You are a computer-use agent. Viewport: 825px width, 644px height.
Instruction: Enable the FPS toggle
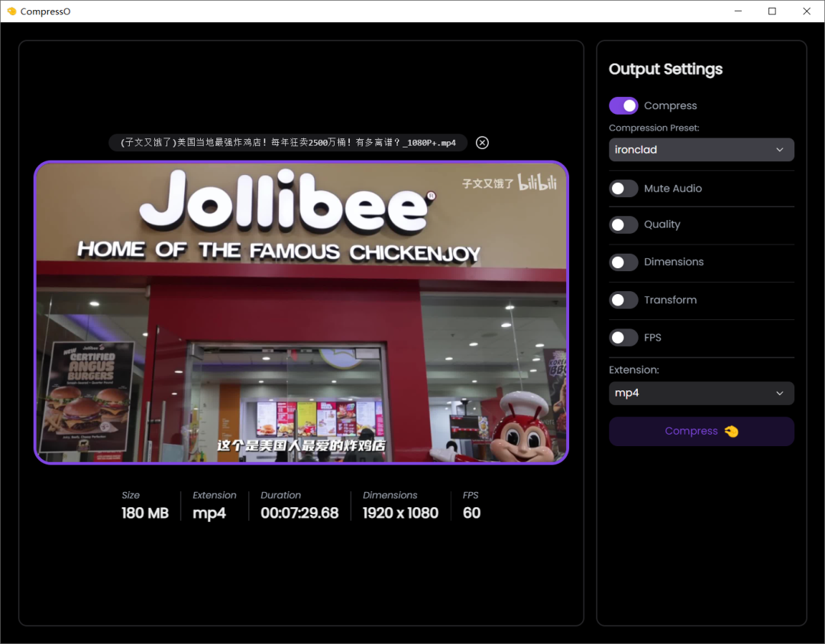click(623, 338)
